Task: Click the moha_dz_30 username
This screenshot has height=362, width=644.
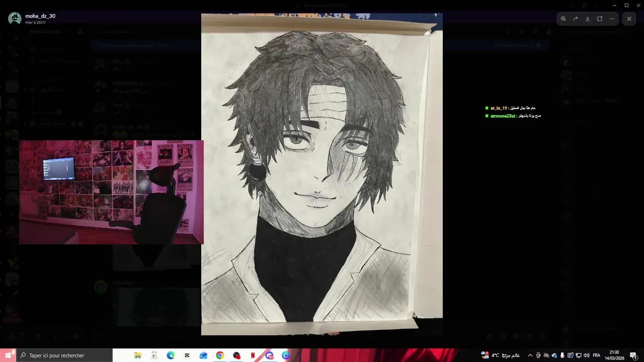Action: click(x=40, y=16)
